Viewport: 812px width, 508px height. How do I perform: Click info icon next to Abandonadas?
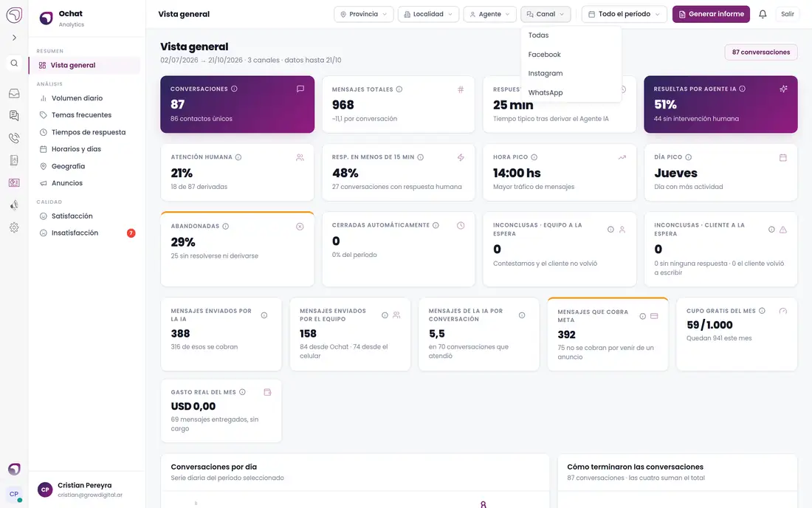(225, 226)
